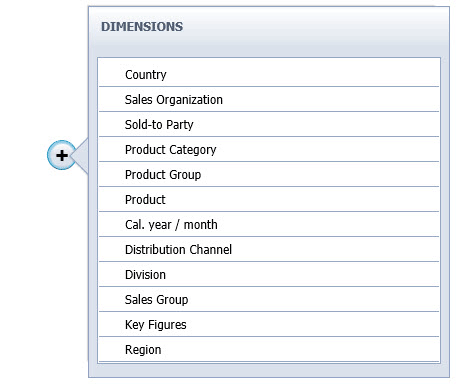Pick Key Figures in the dimensions list
Image resolution: width=458 pixels, height=390 pixels.
coord(269,324)
